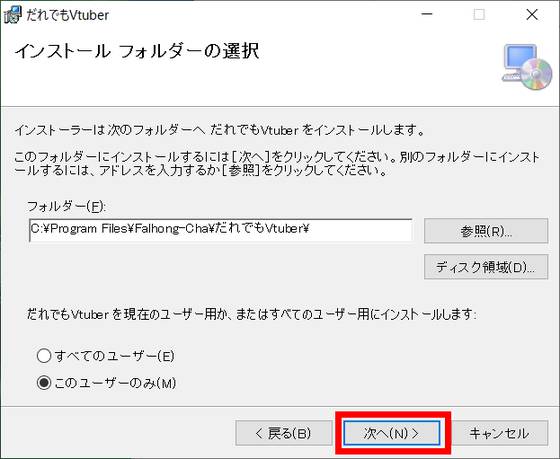Focus the install folder path field
Image resolution: width=560 pixels, height=459 pixels.
coord(221,230)
